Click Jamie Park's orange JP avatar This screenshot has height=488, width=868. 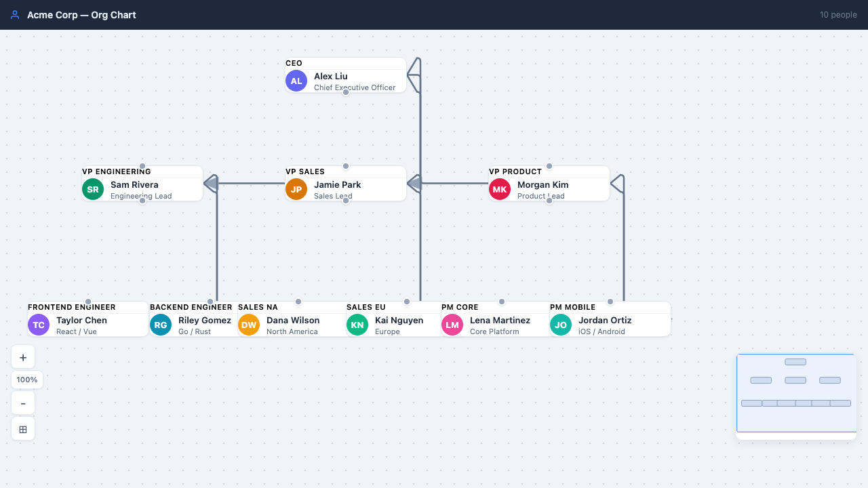[x=296, y=189]
